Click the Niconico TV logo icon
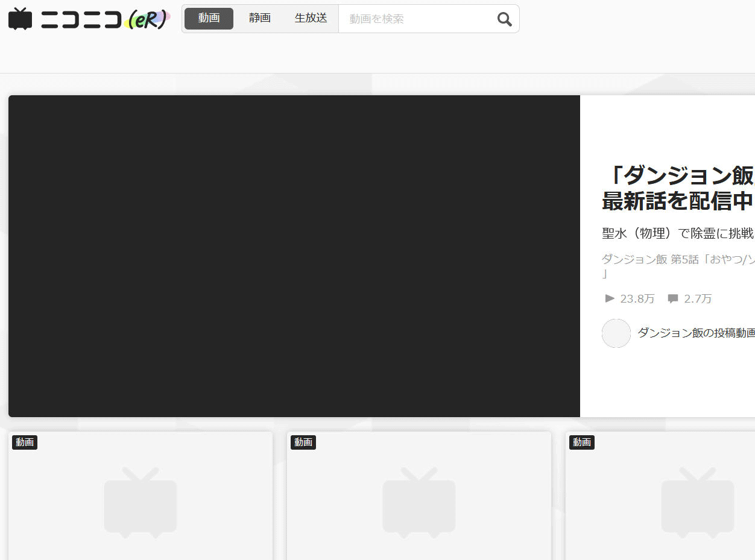 click(x=21, y=18)
